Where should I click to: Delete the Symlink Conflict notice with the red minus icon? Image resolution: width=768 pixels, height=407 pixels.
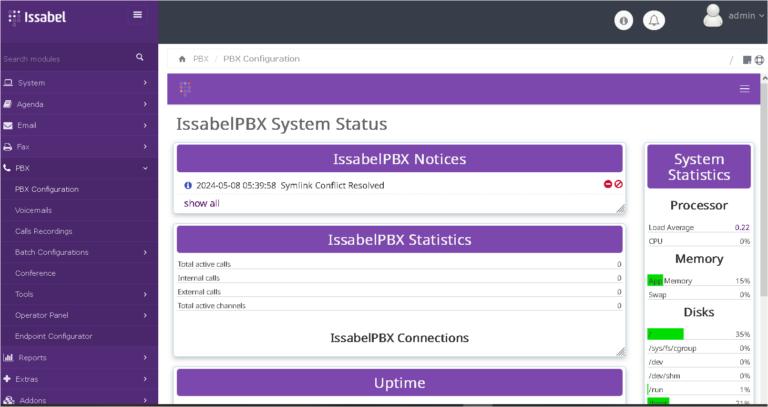[x=607, y=185]
